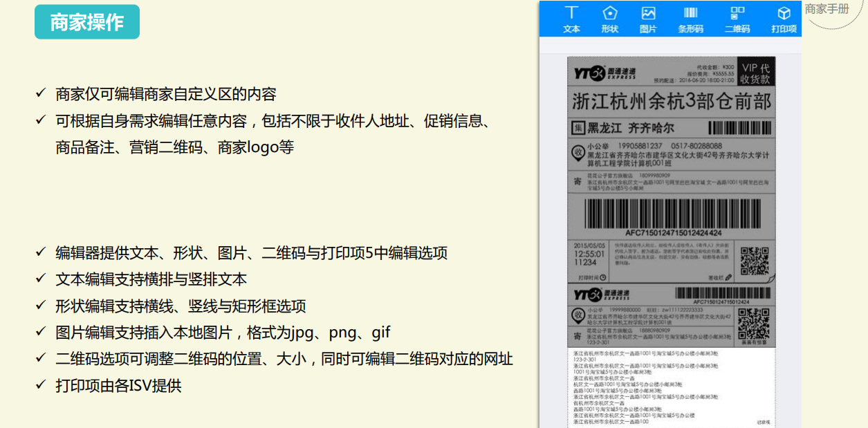Screen dimensions: 868x428
Task: Select the QR code beside the signature area
Action: pos(754,261)
